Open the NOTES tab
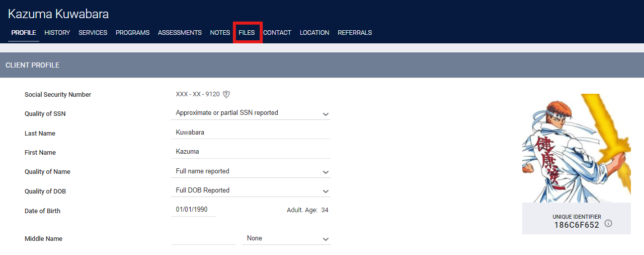 [220, 33]
